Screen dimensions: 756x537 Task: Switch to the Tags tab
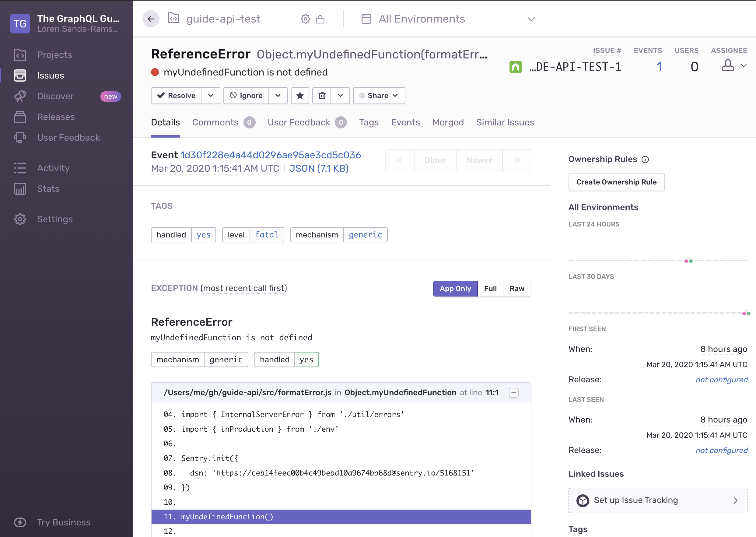[369, 122]
